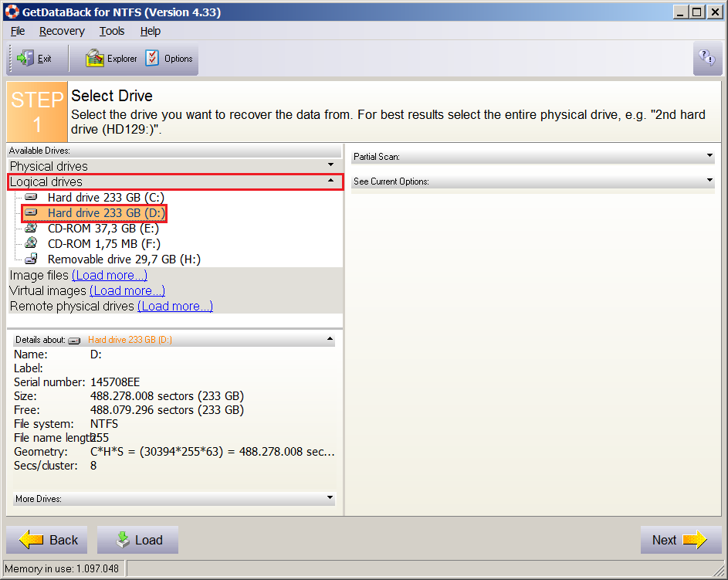The height and width of the screenshot is (580, 728).
Task: Collapse the Details about panel arrow
Action: click(x=330, y=339)
